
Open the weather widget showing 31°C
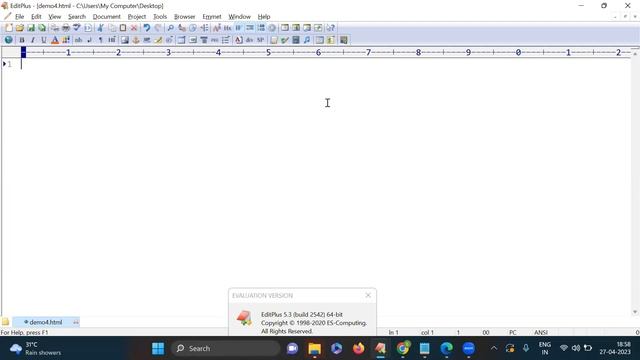36,348
